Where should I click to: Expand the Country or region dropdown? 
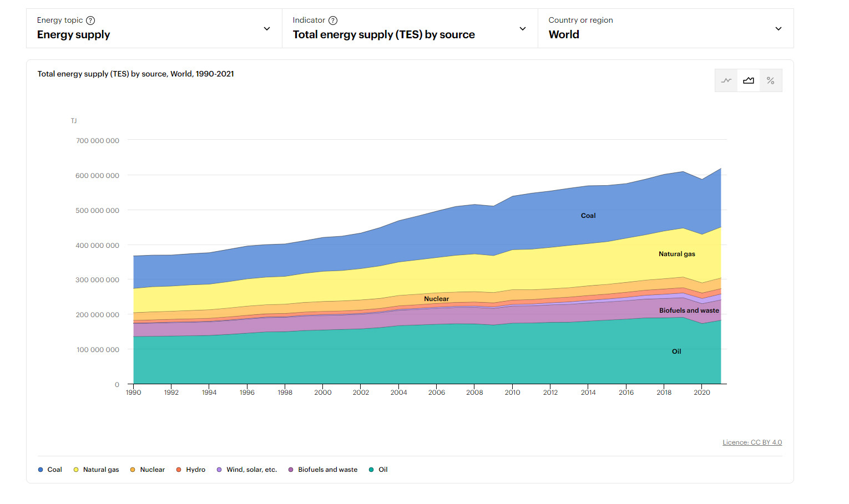[778, 29]
